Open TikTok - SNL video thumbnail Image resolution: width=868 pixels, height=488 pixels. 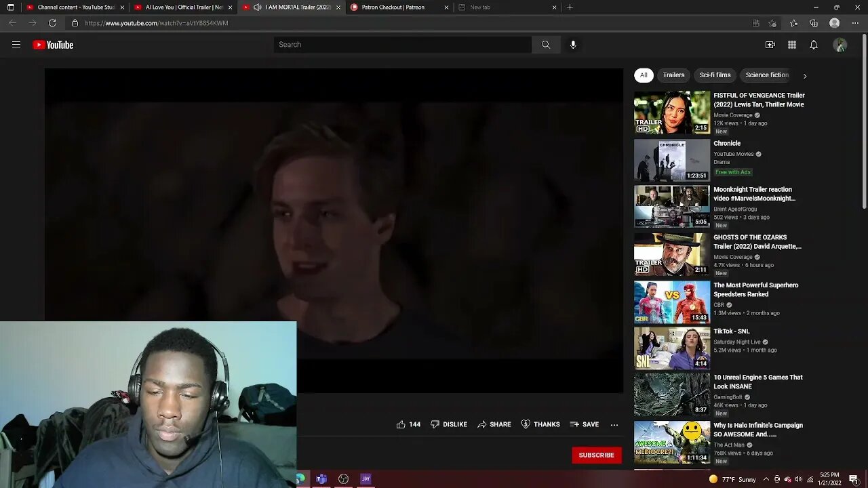pos(672,348)
